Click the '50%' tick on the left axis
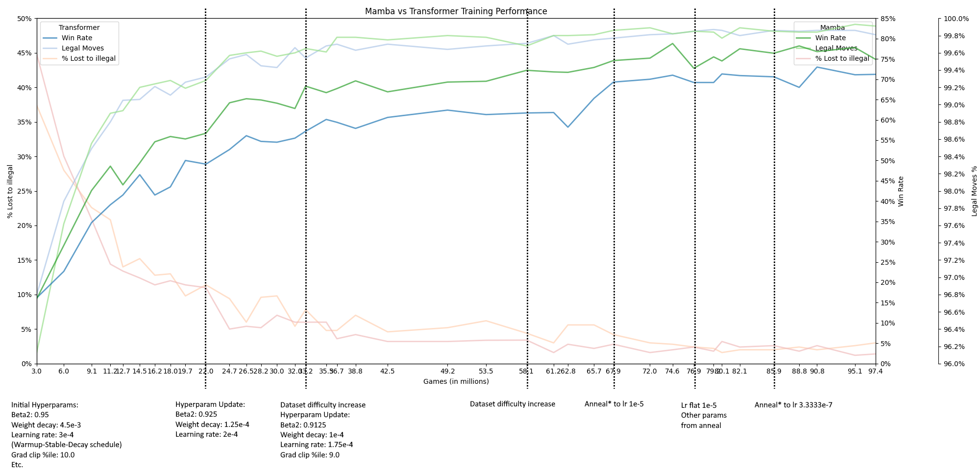 24,19
